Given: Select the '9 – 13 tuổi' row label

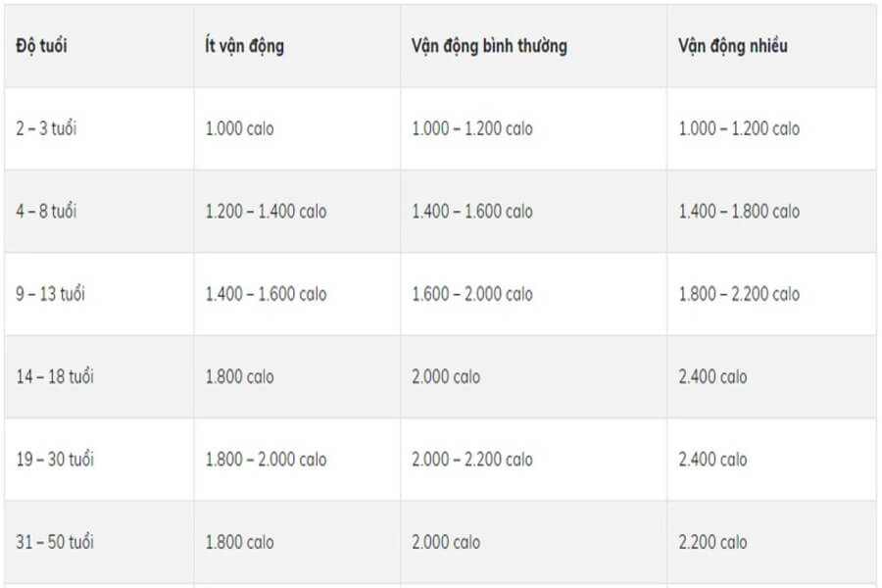Looking at the screenshot, I should pyautogui.click(x=50, y=294).
